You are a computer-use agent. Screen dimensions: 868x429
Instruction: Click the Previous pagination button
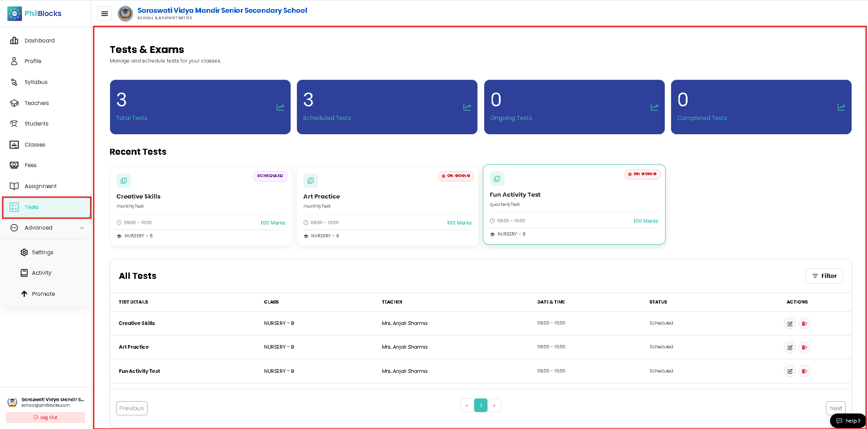click(132, 408)
